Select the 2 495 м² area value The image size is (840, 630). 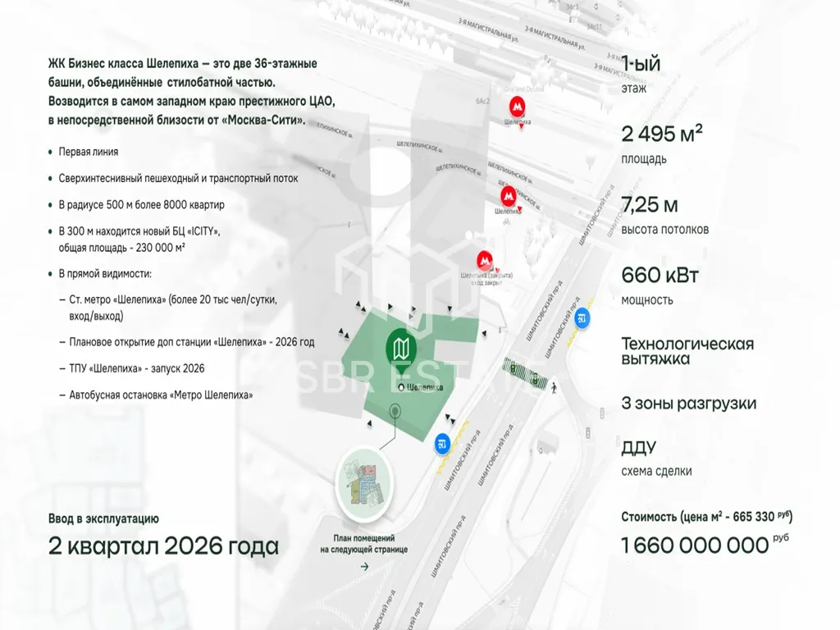tap(662, 135)
